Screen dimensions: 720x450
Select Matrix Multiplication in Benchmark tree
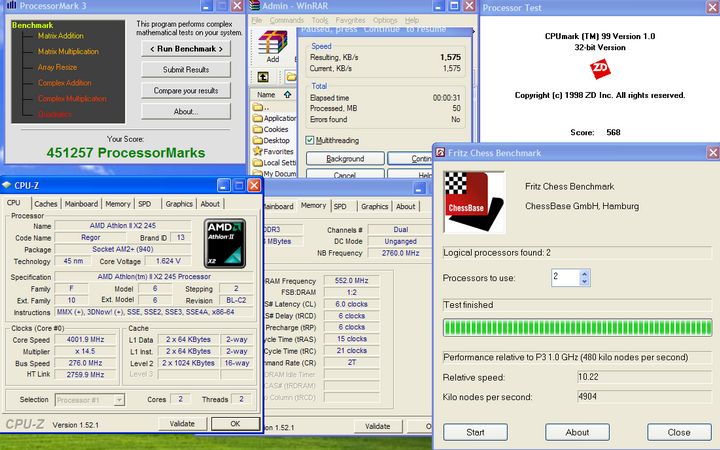68,51
